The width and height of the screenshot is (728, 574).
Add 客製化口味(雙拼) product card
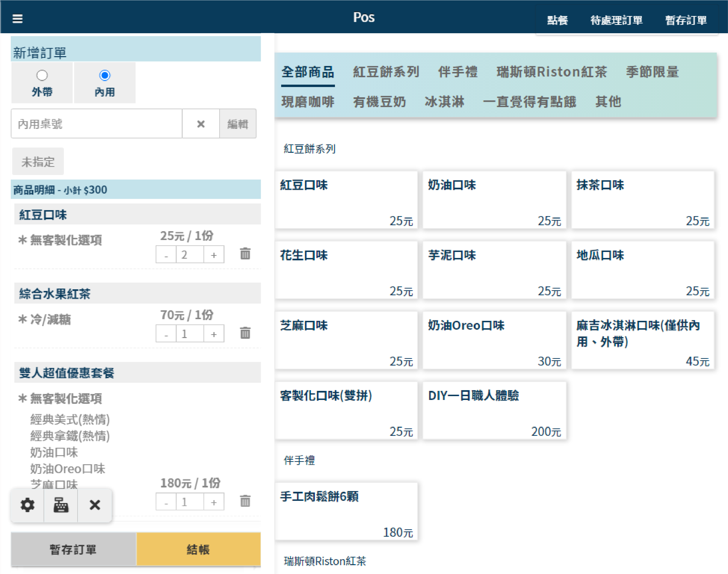point(346,411)
